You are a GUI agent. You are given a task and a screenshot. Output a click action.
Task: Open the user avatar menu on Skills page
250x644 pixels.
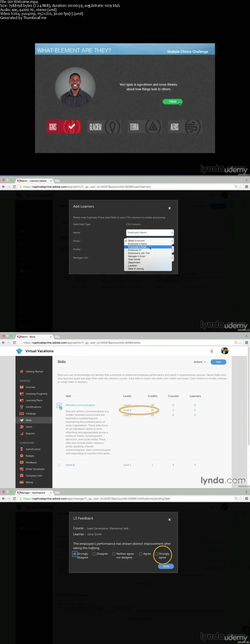tap(225, 351)
